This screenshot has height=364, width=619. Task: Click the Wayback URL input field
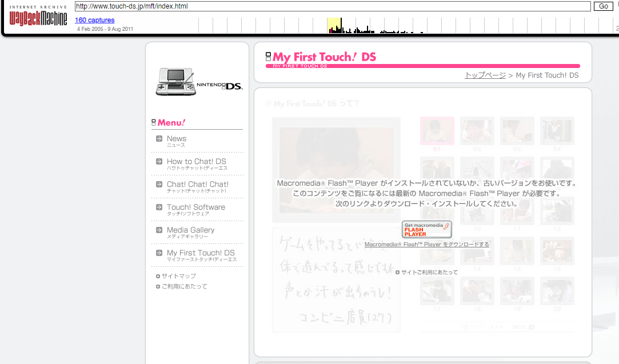(333, 6)
